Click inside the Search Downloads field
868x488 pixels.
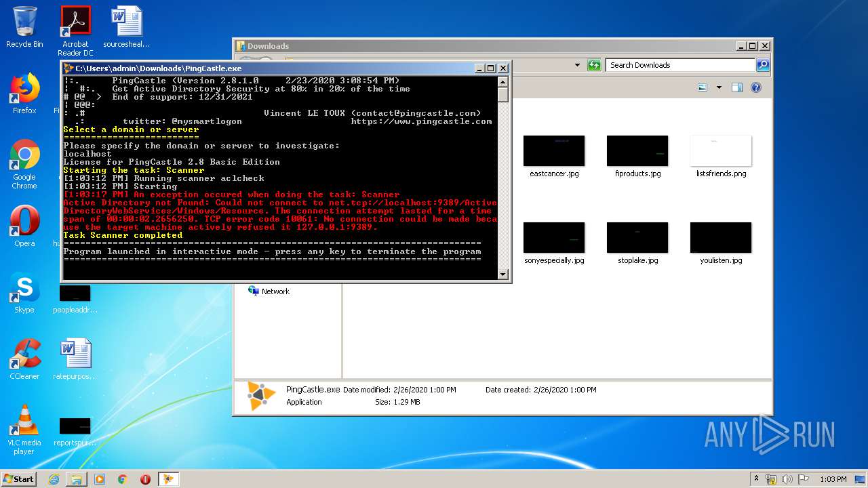(680, 65)
